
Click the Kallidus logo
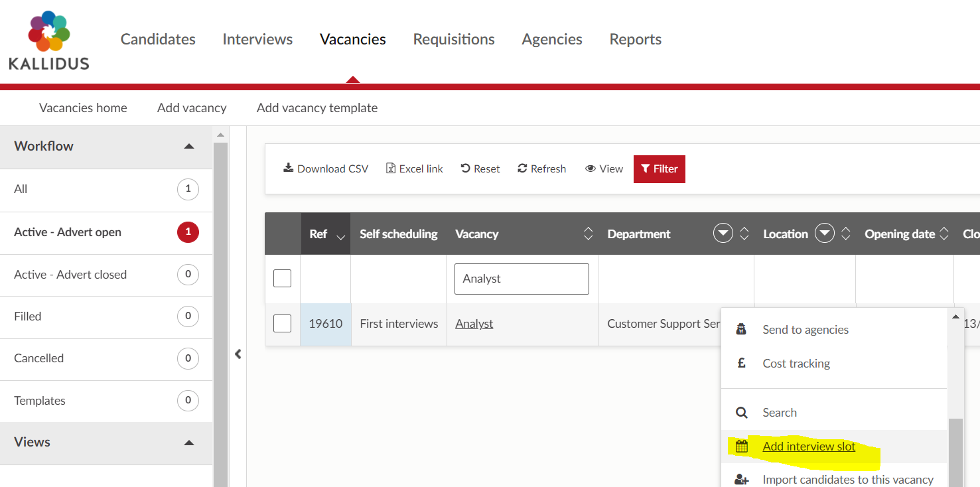point(49,40)
